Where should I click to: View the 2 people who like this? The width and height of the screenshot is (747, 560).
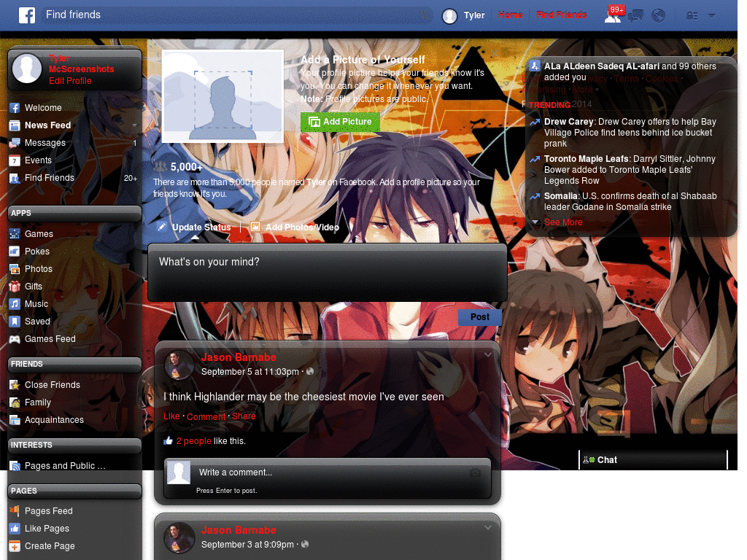193,441
